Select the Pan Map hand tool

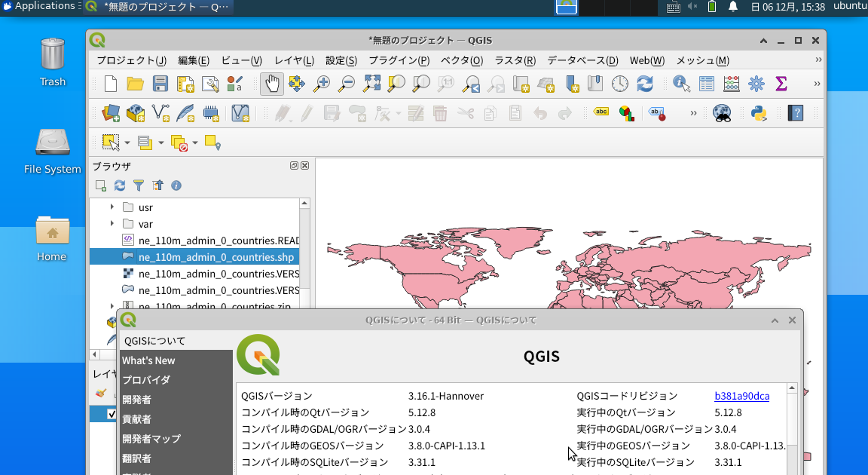pyautogui.click(x=272, y=84)
